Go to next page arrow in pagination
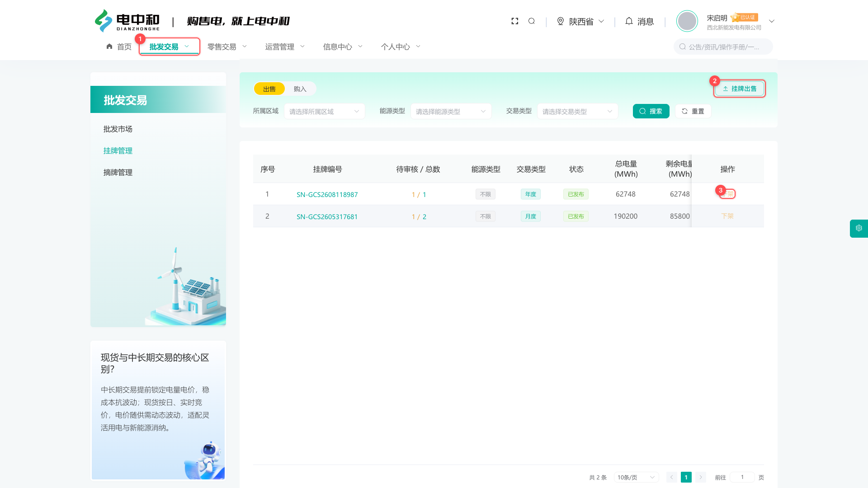 pyautogui.click(x=701, y=477)
